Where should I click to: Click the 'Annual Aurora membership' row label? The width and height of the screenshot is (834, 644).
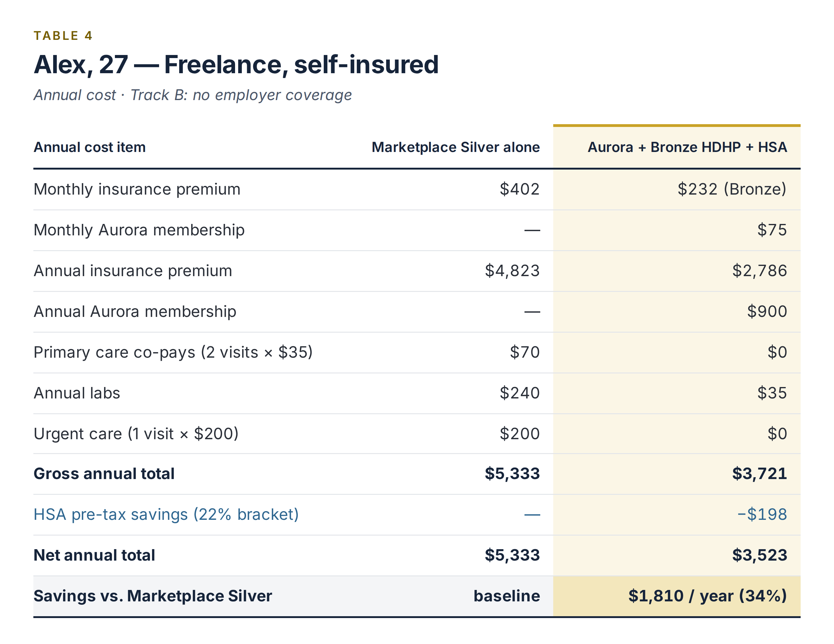point(135,312)
